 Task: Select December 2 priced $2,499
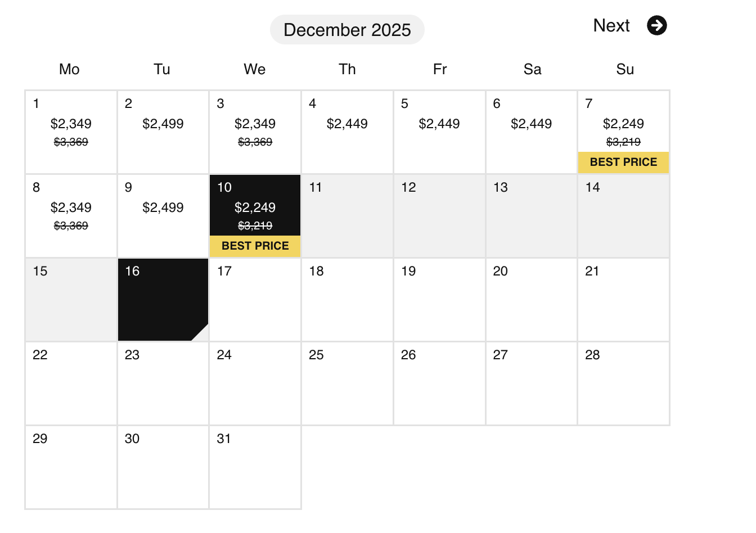pos(163,132)
